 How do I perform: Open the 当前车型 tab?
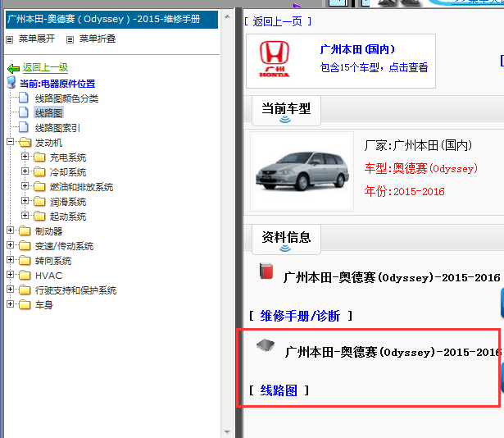point(286,111)
